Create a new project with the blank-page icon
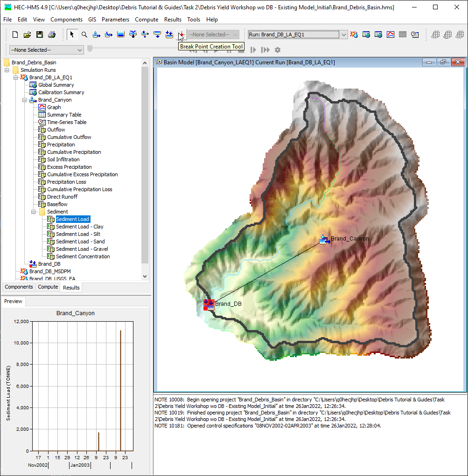This screenshot has width=468, height=476. pos(15,34)
